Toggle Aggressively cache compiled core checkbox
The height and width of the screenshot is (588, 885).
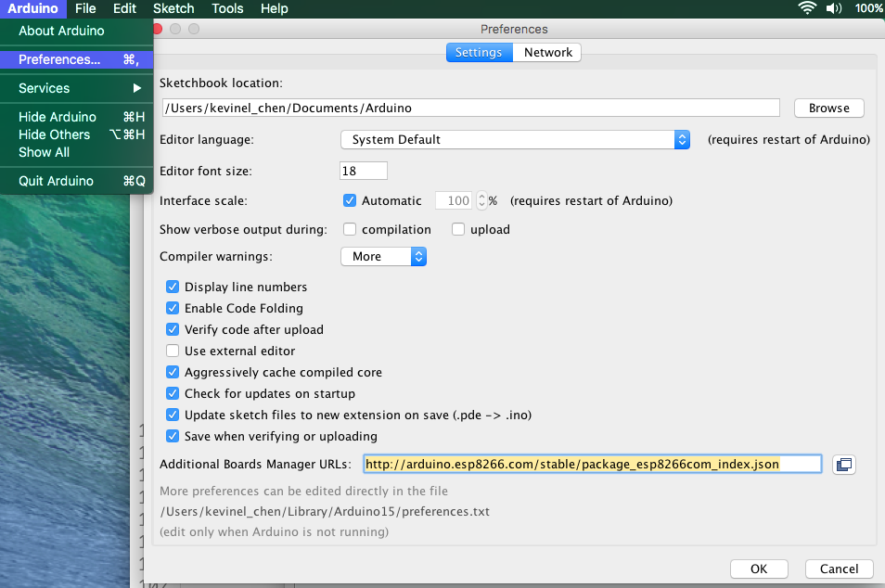(x=173, y=373)
